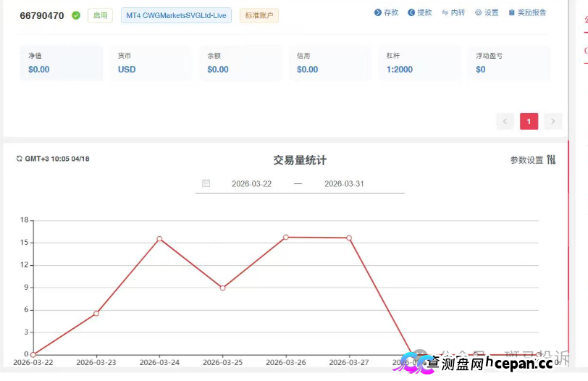Click the 启用 enabled status tag
This screenshot has height=381, width=588.
pyautogui.click(x=100, y=15)
